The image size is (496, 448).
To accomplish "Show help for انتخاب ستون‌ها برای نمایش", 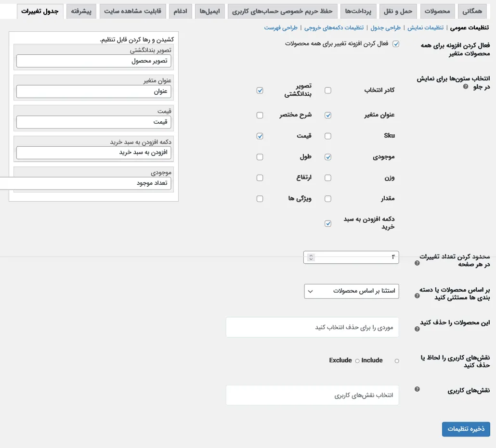I will pyautogui.click(x=466, y=86).
